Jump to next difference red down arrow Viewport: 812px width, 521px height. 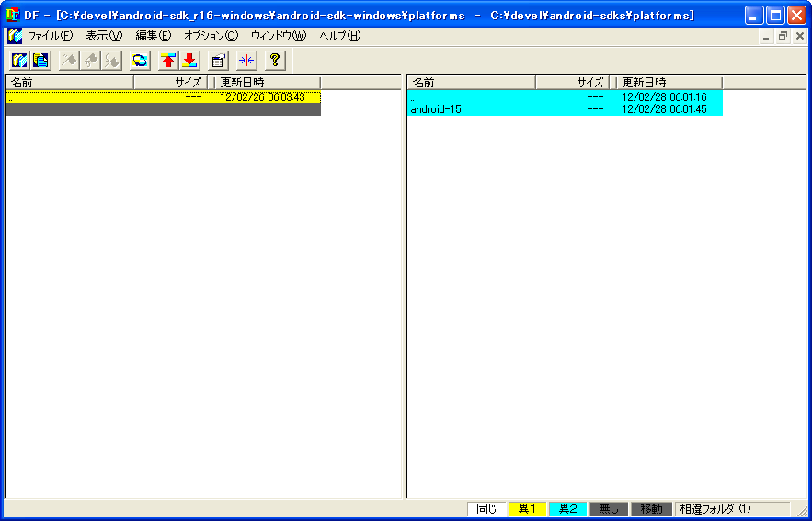189,61
